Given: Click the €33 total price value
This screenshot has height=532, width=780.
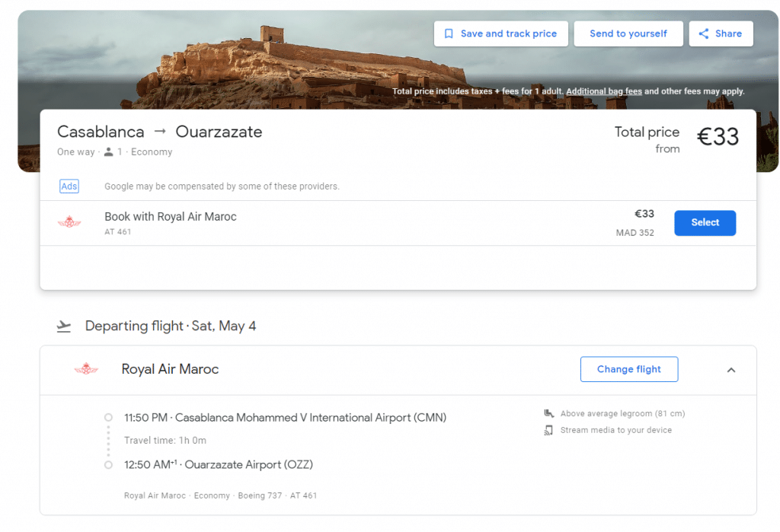Looking at the screenshot, I should point(718,137).
